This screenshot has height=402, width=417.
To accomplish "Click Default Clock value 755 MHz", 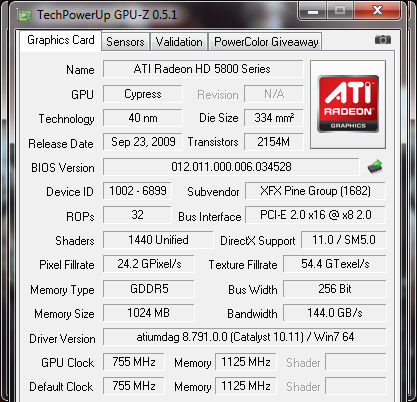I will 134,386.
